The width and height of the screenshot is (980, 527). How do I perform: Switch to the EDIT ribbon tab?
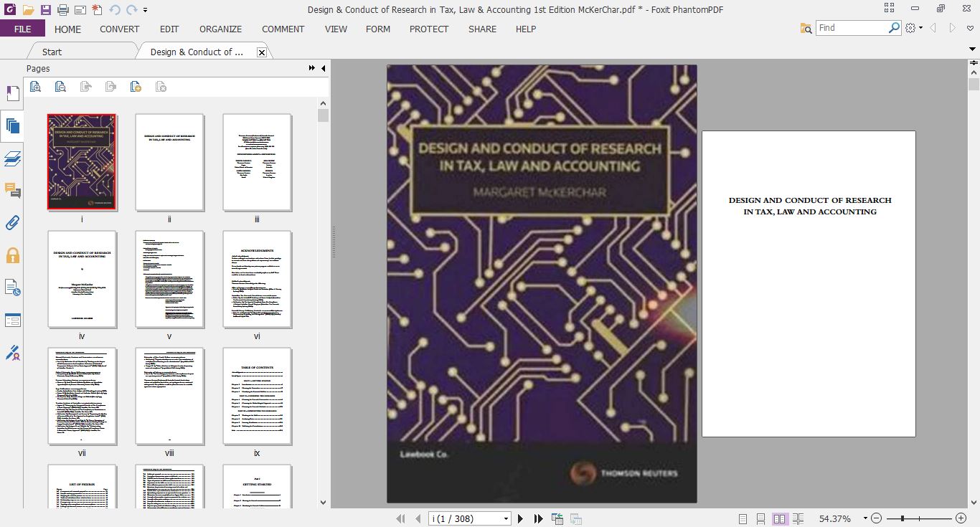[x=169, y=29]
